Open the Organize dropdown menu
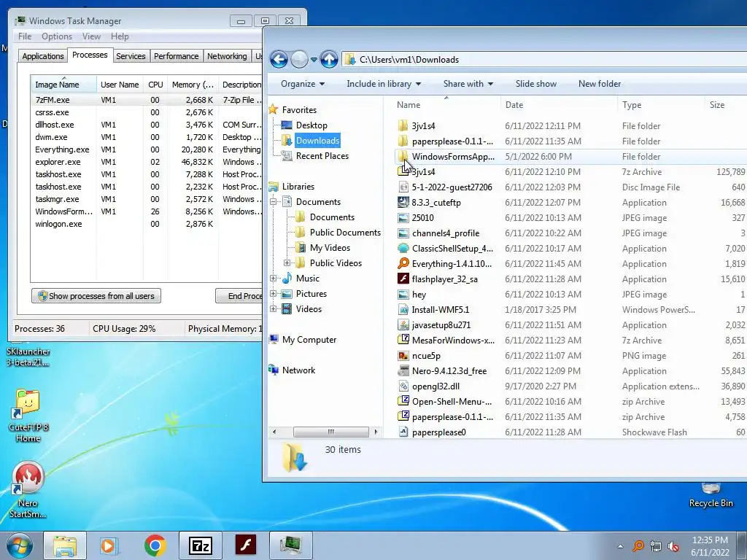 pos(303,84)
